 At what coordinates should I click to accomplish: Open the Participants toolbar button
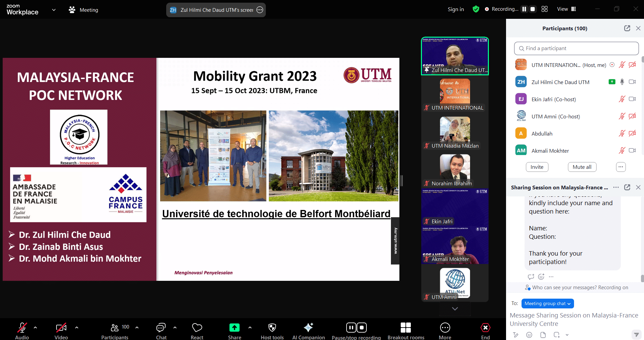point(115,331)
